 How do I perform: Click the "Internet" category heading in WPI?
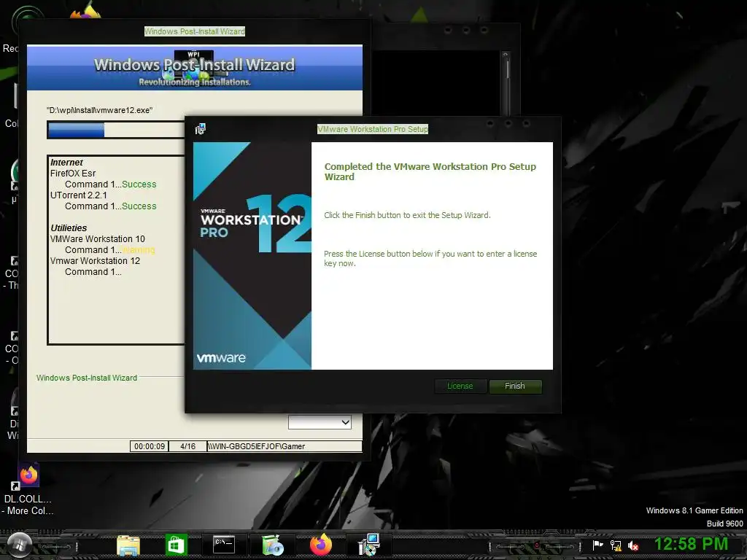pyautogui.click(x=66, y=163)
